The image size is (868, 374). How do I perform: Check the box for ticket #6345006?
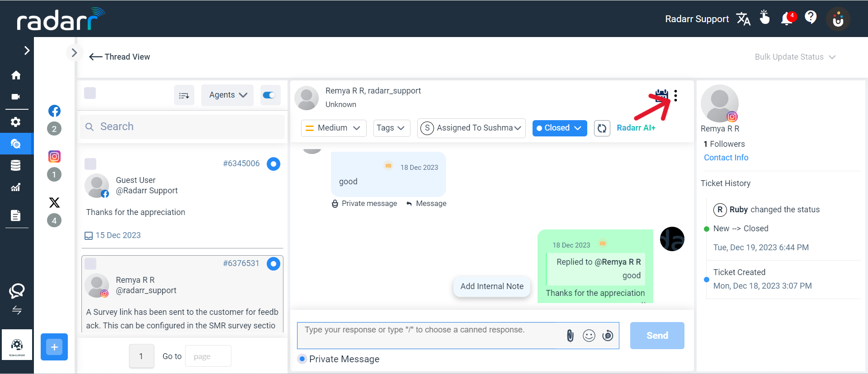(x=90, y=164)
